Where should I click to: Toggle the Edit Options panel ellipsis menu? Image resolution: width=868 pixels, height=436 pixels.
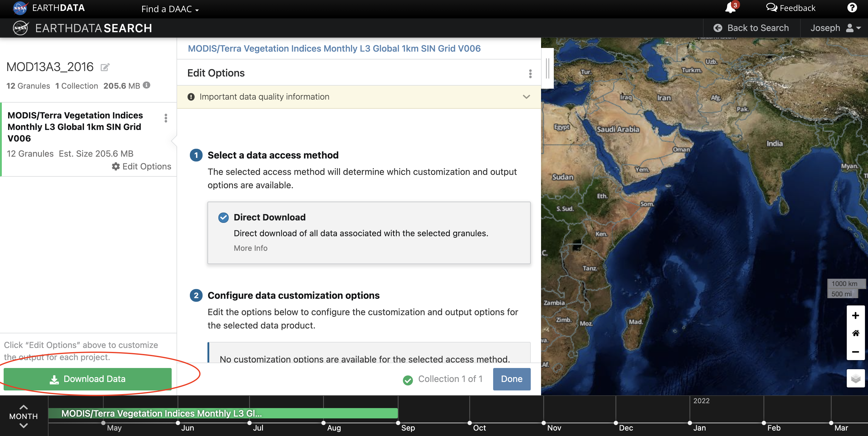(530, 73)
